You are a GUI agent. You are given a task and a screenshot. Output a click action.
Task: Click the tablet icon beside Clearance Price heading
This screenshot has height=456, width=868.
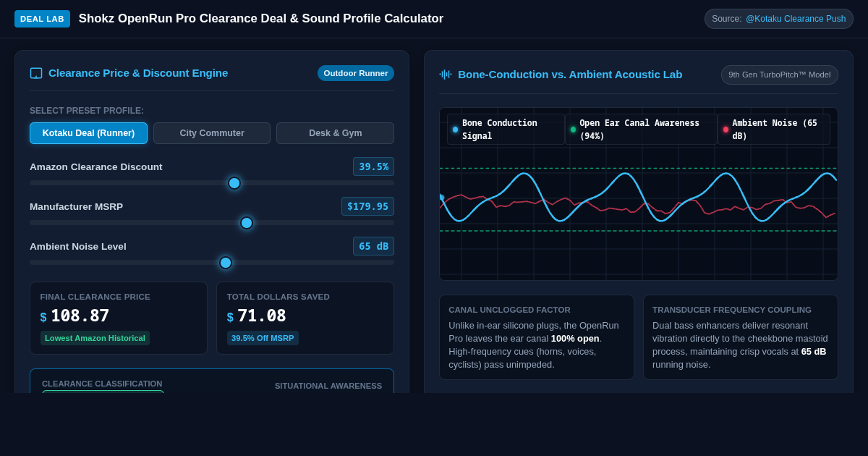coord(36,73)
